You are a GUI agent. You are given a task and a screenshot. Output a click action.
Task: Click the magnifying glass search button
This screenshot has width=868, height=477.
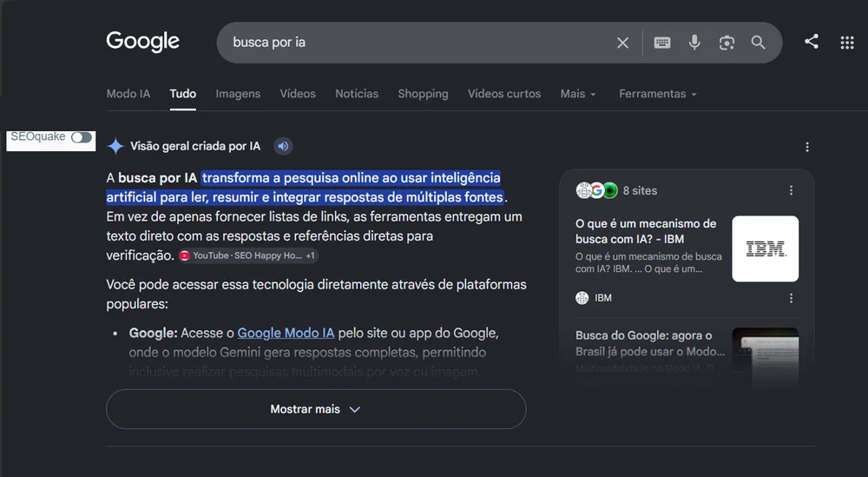tap(759, 43)
